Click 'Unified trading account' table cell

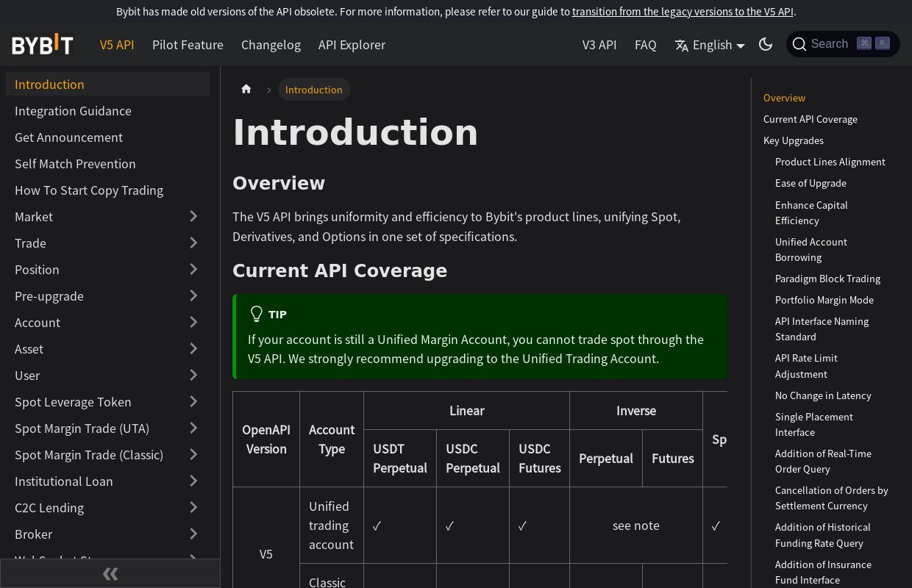pyautogui.click(x=332, y=526)
